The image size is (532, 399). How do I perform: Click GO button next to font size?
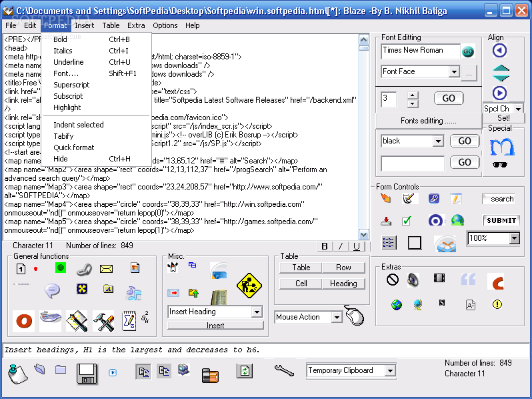tap(449, 98)
